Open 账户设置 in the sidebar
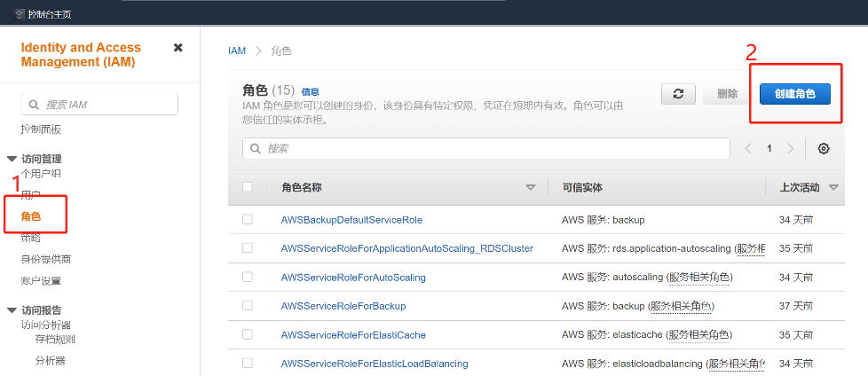 pos(41,281)
